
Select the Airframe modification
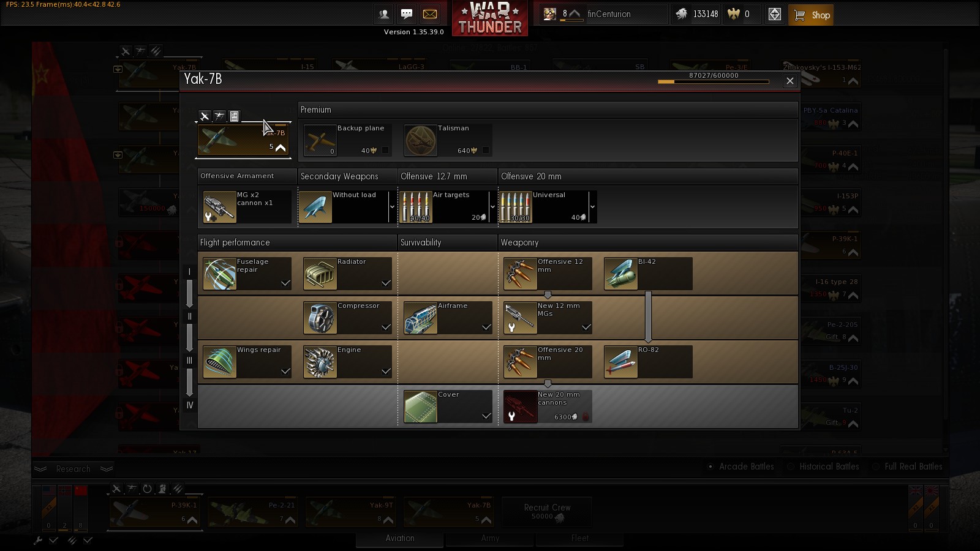448,317
